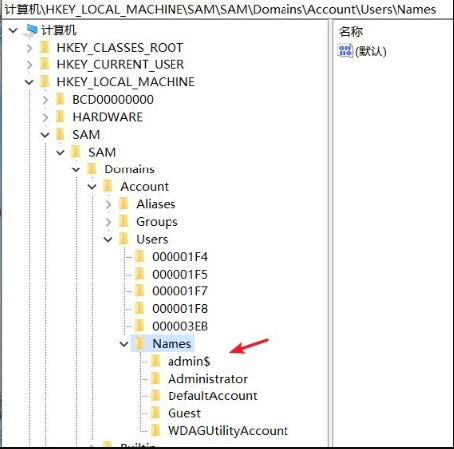Viewport: 454px width, 449px height.
Task: Click the 000001F4 folder icon
Action: 140,256
